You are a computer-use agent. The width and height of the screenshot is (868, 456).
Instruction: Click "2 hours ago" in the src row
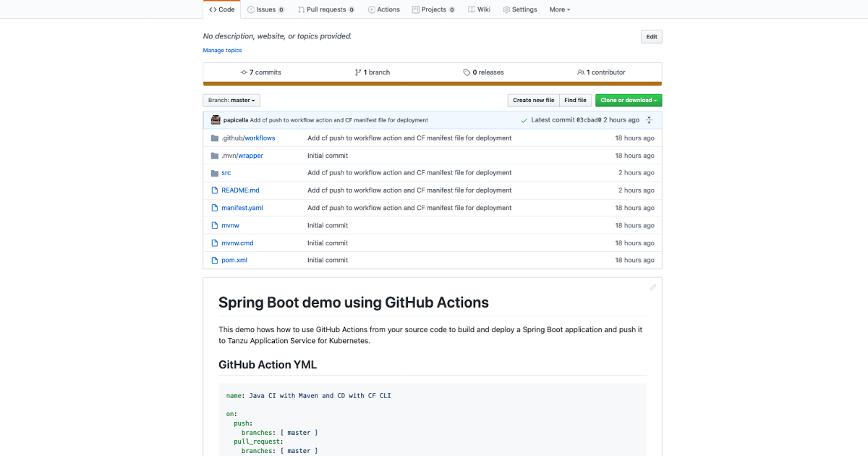pyautogui.click(x=637, y=173)
